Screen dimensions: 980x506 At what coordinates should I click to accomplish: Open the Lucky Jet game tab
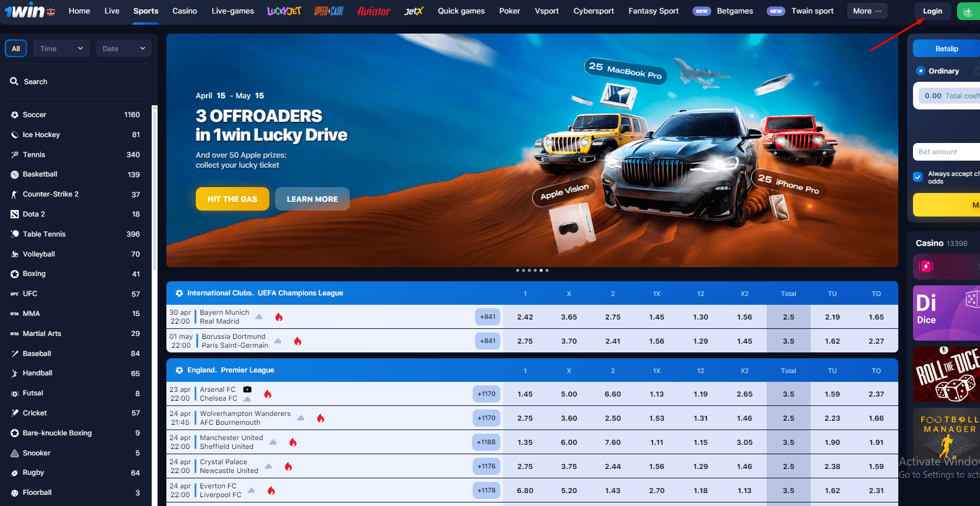pos(284,11)
